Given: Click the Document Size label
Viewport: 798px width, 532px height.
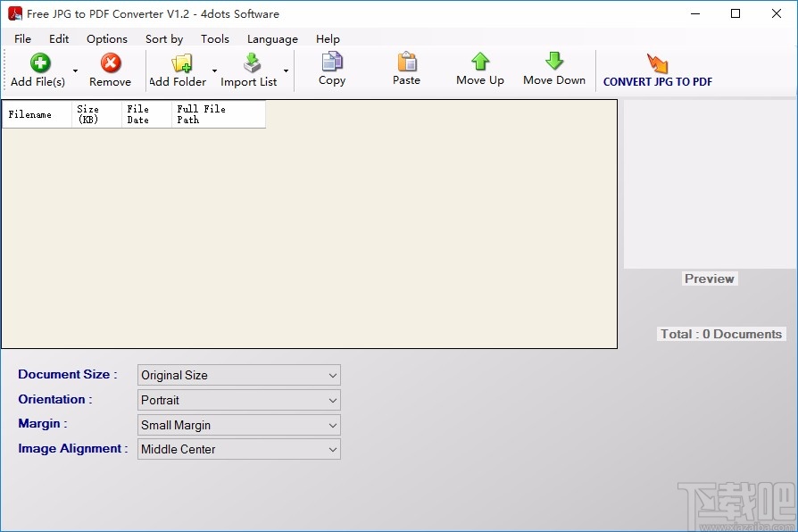Looking at the screenshot, I should 68,374.
